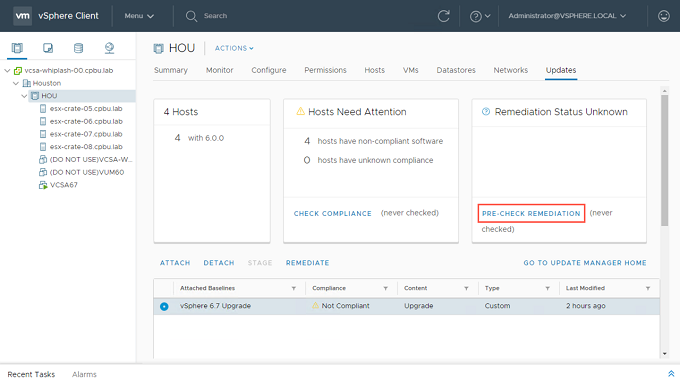This screenshot has height=382, width=680.
Task: Click ATTACH baseline button
Action: click(175, 263)
